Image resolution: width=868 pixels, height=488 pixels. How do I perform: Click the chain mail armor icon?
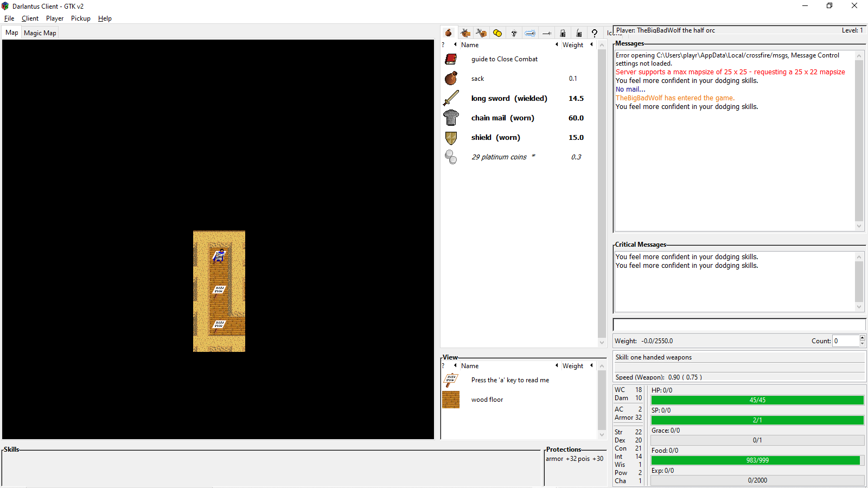point(451,118)
